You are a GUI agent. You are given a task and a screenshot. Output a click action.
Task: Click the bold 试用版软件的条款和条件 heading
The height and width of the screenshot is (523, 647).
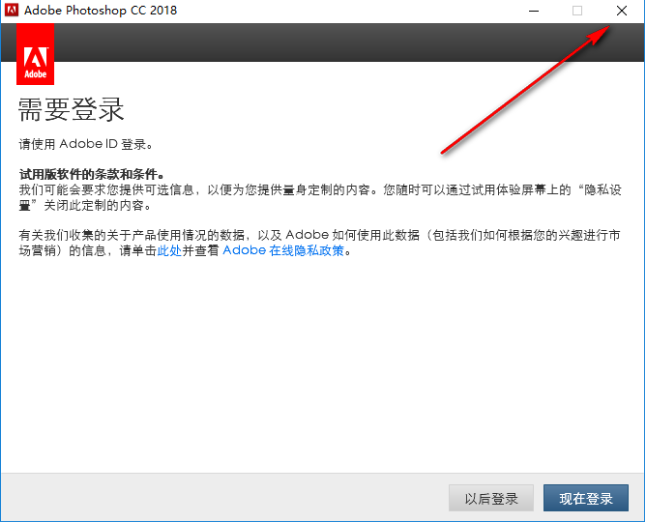click(x=91, y=173)
